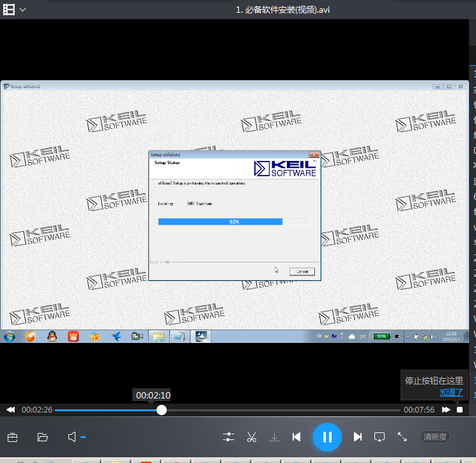
Task: Click the weather cloud tray icon
Action: (352, 336)
